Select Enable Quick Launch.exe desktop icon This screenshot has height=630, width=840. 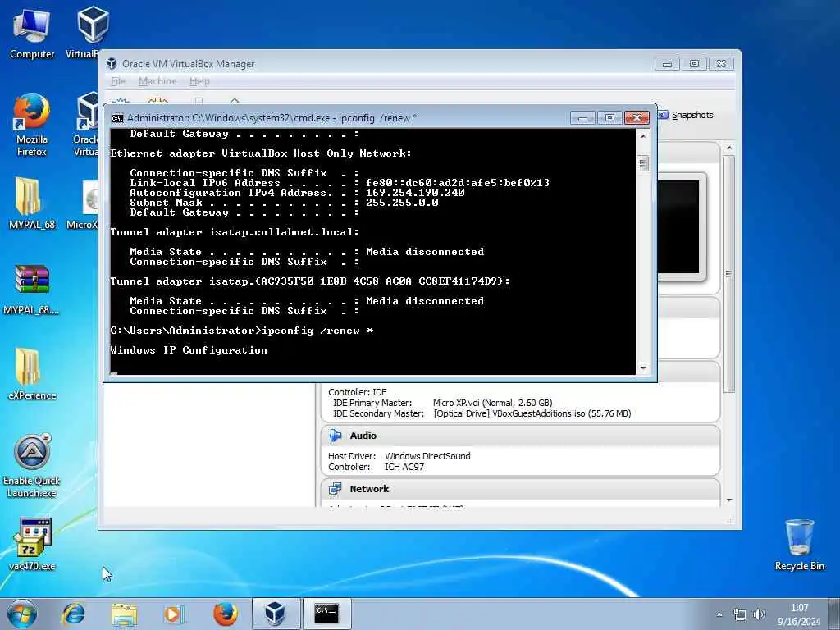32,465
